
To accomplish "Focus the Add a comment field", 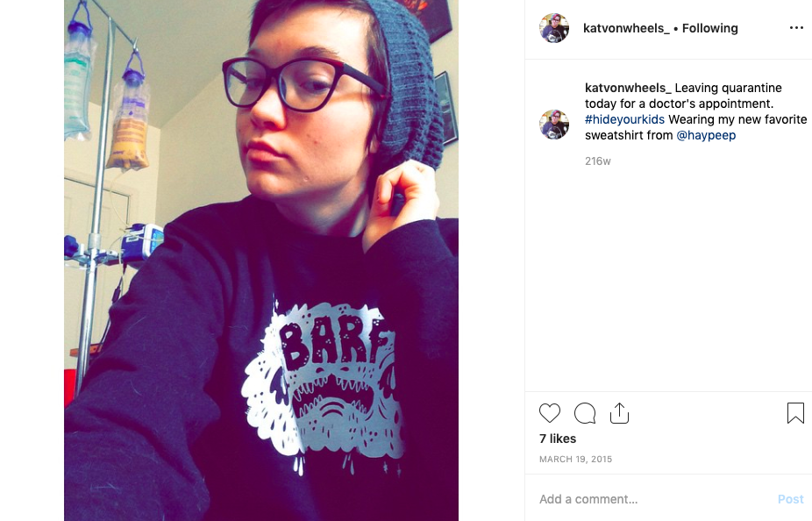I will pos(652,499).
